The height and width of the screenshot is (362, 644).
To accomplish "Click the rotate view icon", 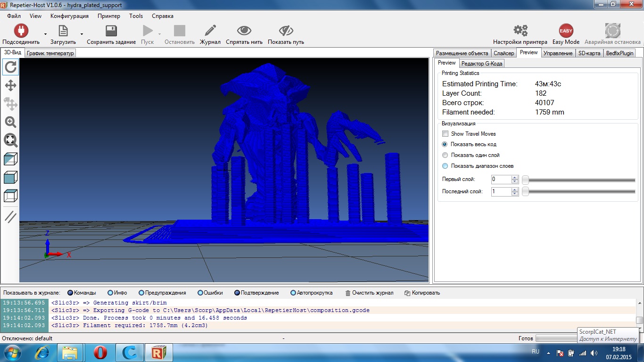I will point(10,67).
